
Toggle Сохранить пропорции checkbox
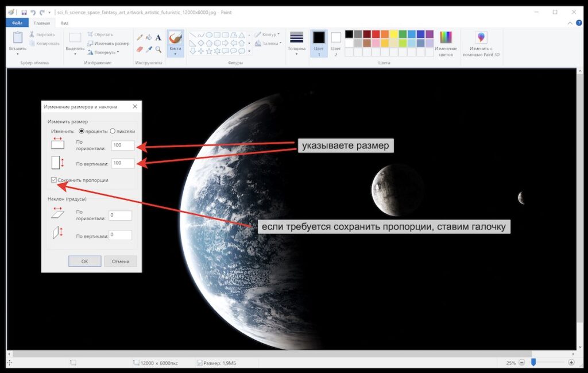click(x=54, y=180)
